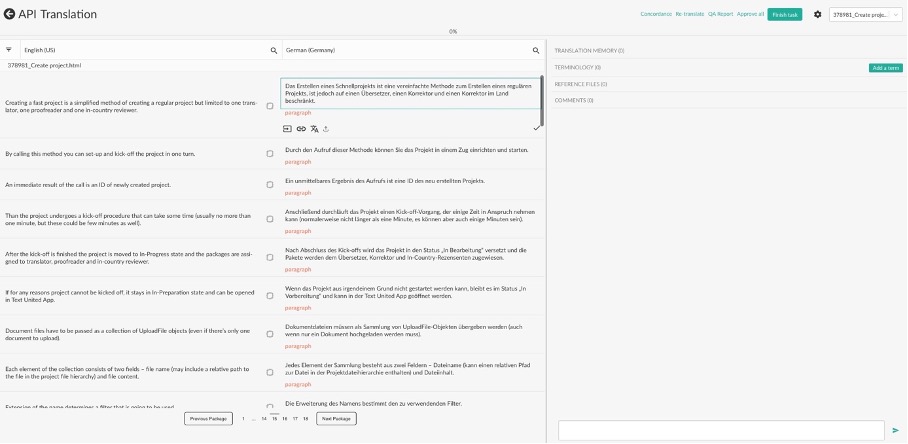Click the link icon below active segment
Viewport: 908px width, 444px height.
pos(301,129)
